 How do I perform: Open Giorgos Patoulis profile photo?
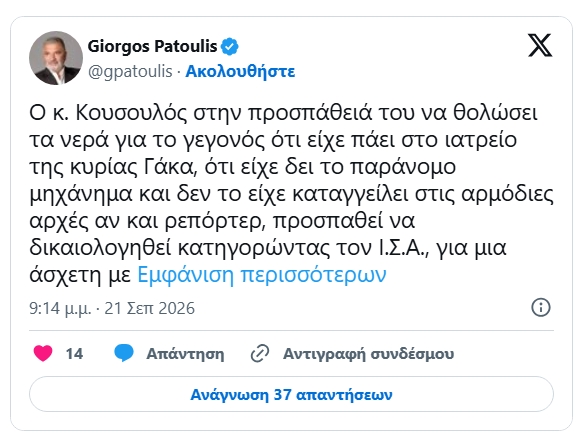[56, 58]
